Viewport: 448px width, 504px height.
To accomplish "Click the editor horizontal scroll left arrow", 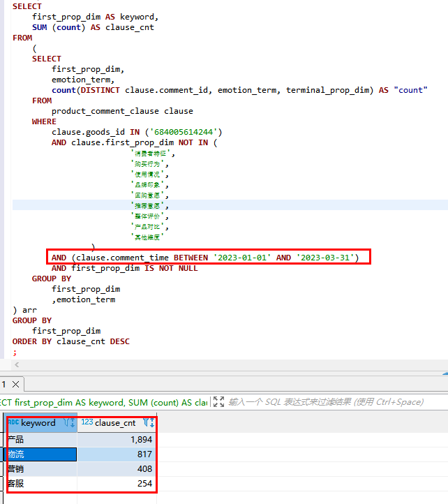I will [17, 364].
